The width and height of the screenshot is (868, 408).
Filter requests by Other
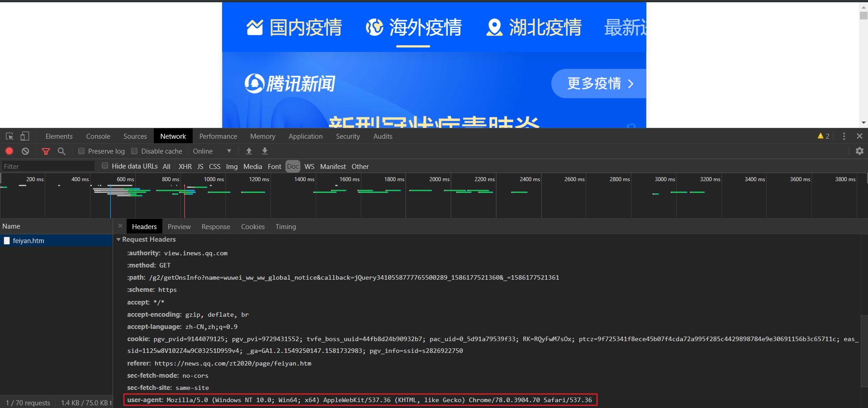click(x=360, y=166)
